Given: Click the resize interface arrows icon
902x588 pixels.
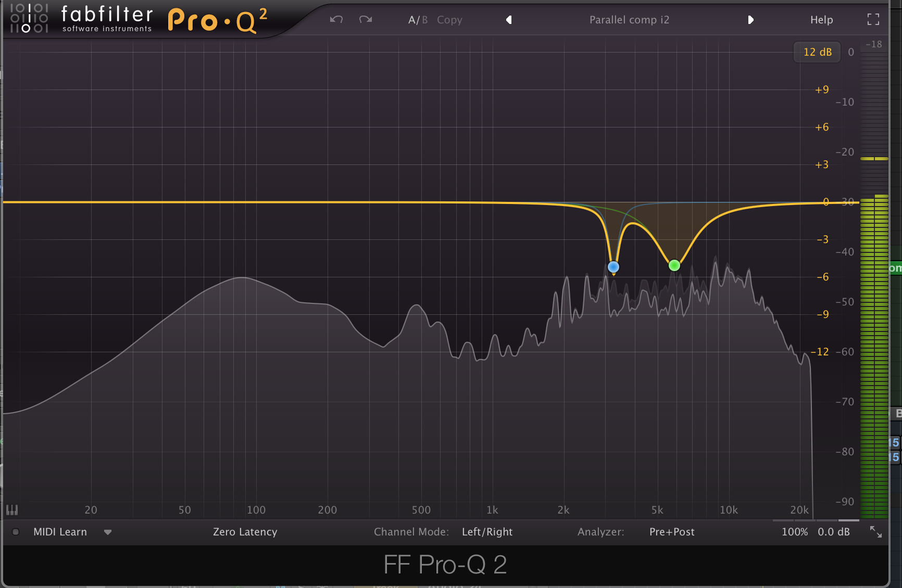Looking at the screenshot, I should coord(876,532).
